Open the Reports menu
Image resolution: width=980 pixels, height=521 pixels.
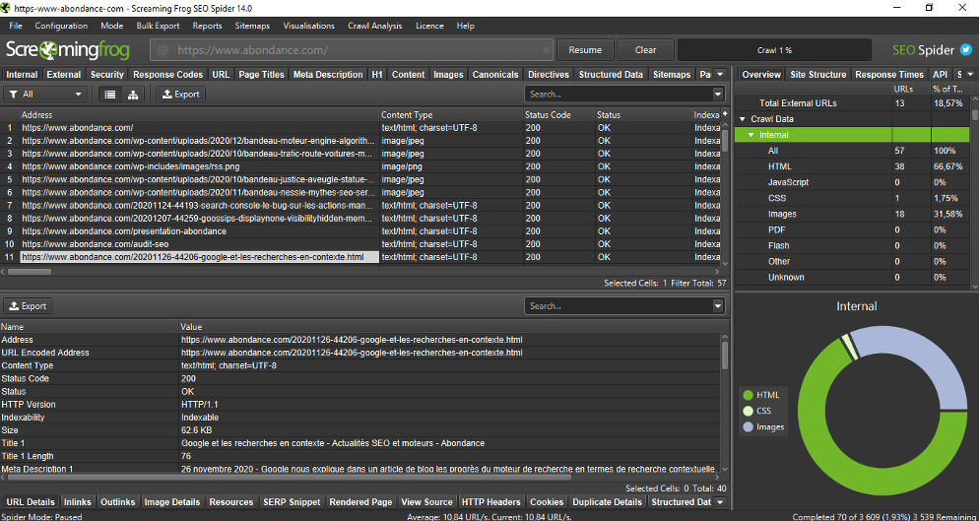(x=208, y=26)
